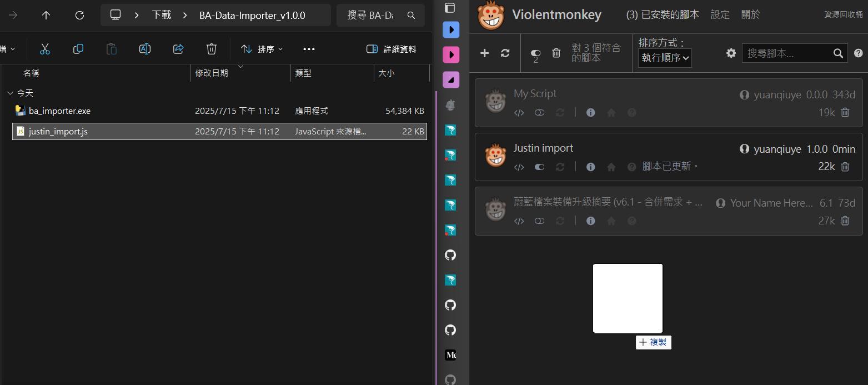
Task: Create a new script using the plus icon
Action: [484, 53]
